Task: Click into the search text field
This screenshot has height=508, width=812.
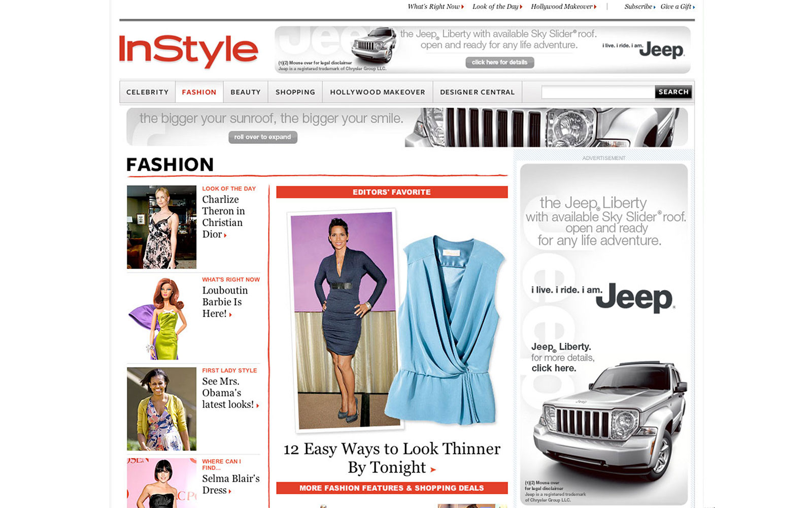Action: pos(597,92)
